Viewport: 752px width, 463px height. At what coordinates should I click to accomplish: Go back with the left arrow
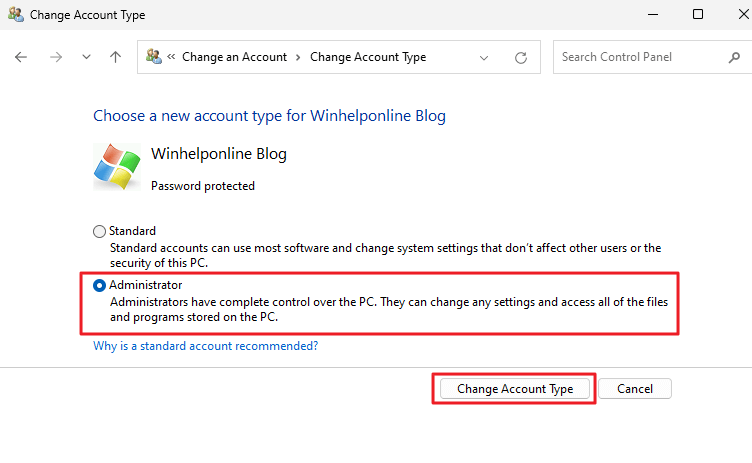(x=21, y=57)
